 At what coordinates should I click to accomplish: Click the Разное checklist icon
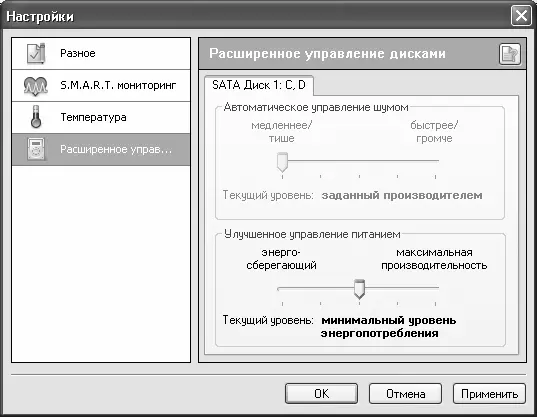click(36, 53)
